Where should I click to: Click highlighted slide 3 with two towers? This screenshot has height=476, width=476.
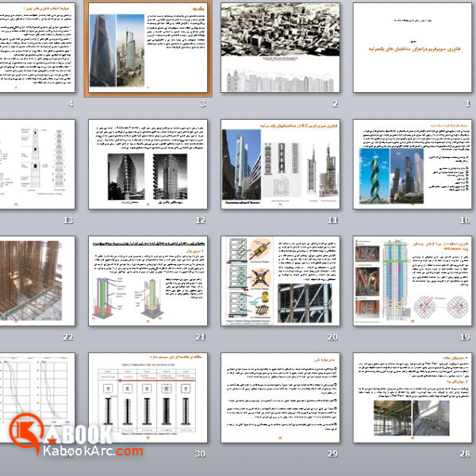click(148, 48)
